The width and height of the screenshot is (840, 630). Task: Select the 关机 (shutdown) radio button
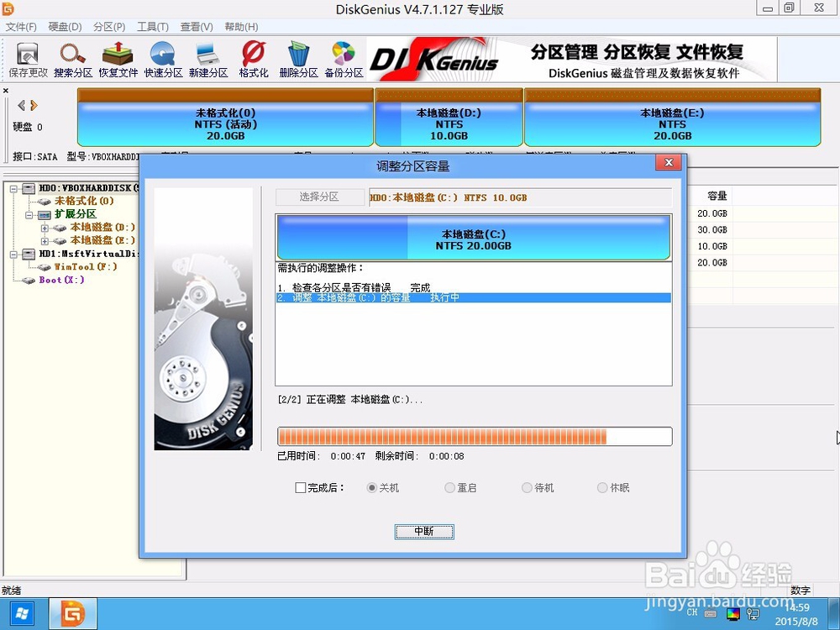(371, 487)
